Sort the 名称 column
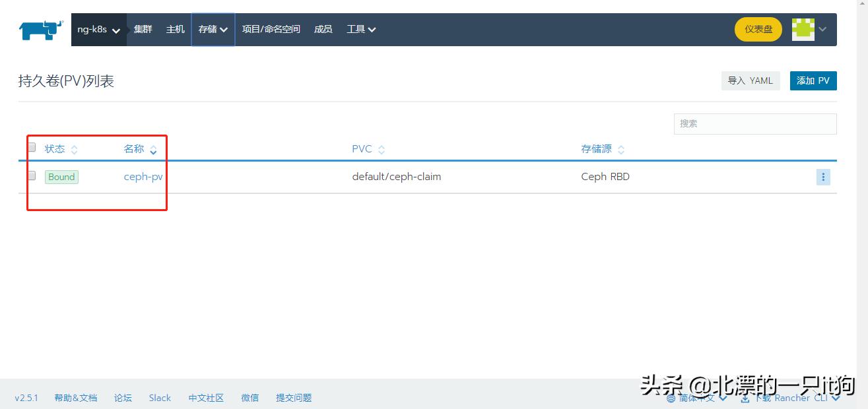Viewport: 868px width, 409px height. [153, 149]
